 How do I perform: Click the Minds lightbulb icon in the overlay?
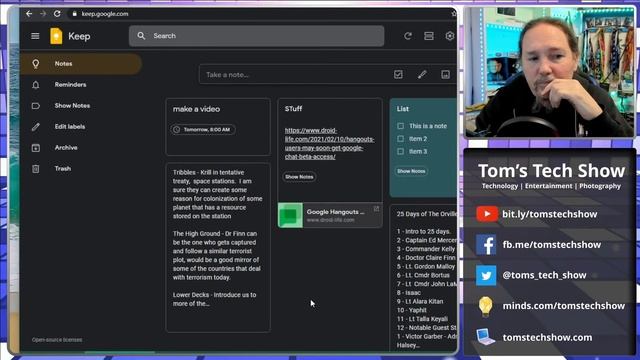[485, 307]
